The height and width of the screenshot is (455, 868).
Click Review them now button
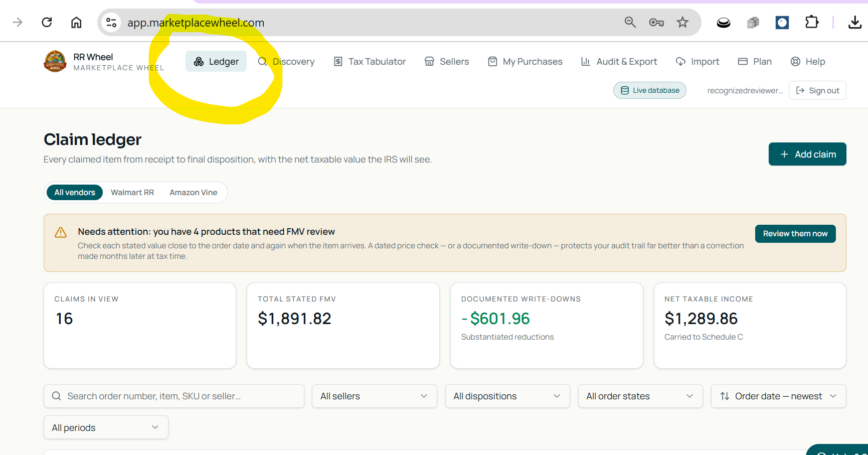795,234
